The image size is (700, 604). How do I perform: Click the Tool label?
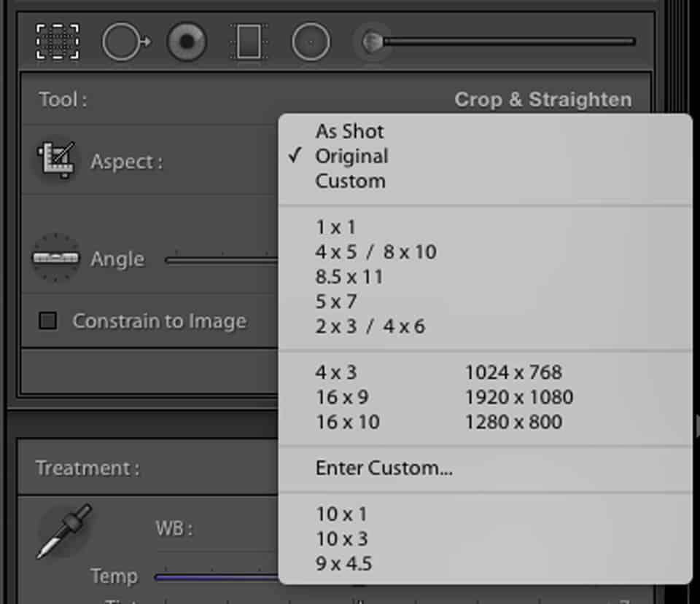63,100
